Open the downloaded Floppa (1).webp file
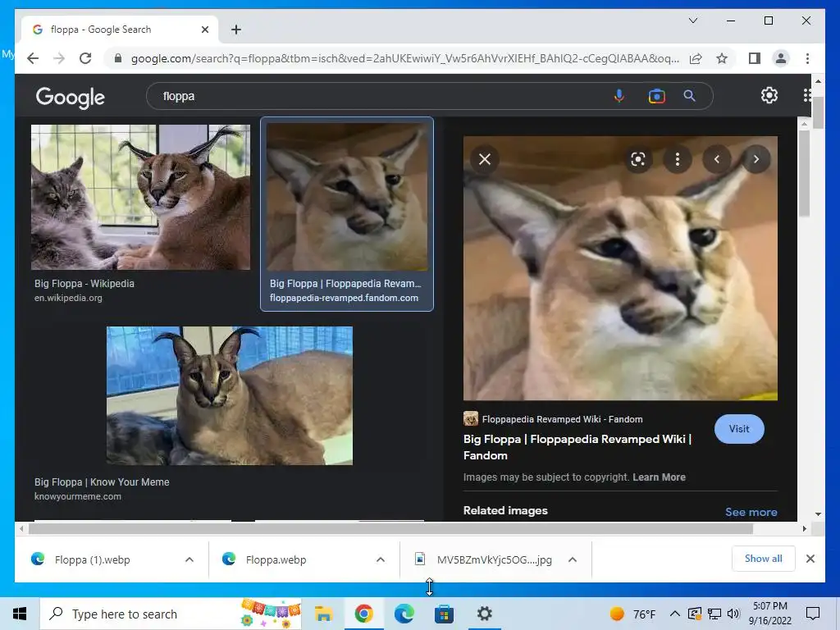 click(92, 559)
